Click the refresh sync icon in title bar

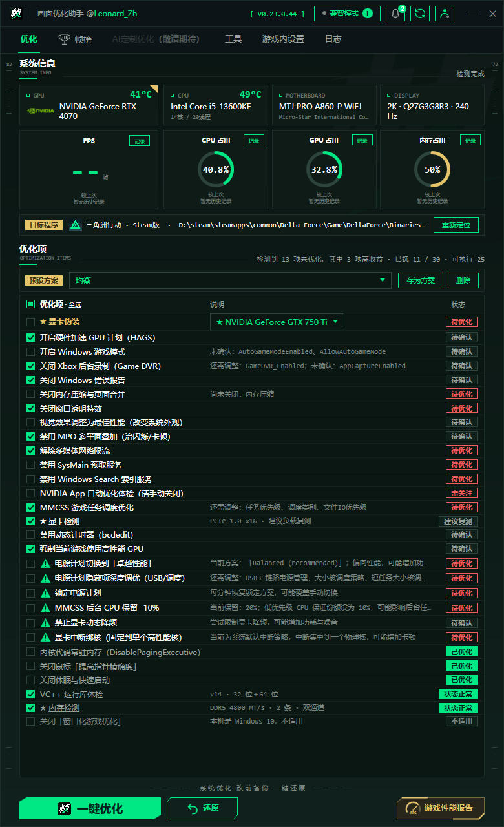[420, 14]
